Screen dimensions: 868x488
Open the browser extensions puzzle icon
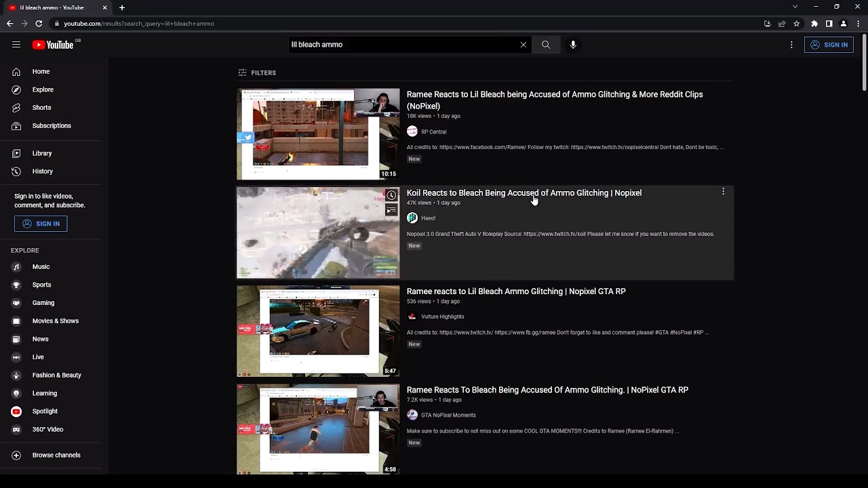[814, 24]
